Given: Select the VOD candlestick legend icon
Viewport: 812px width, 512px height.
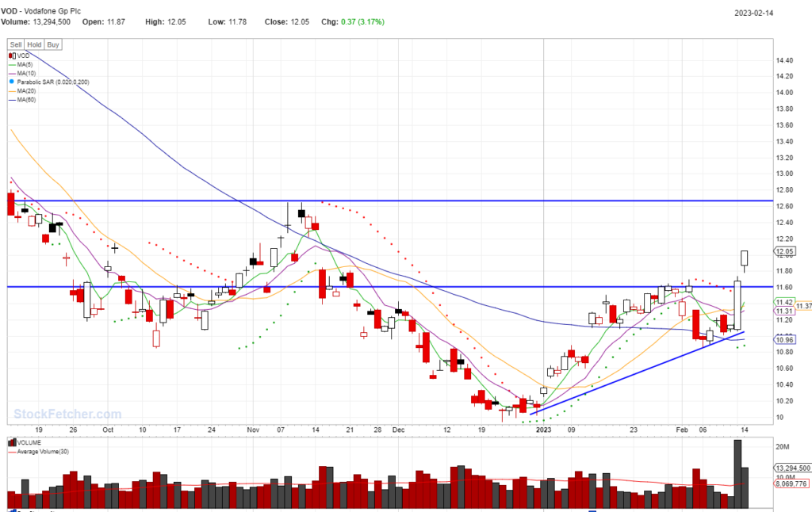Looking at the screenshot, I should click(x=13, y=55).
